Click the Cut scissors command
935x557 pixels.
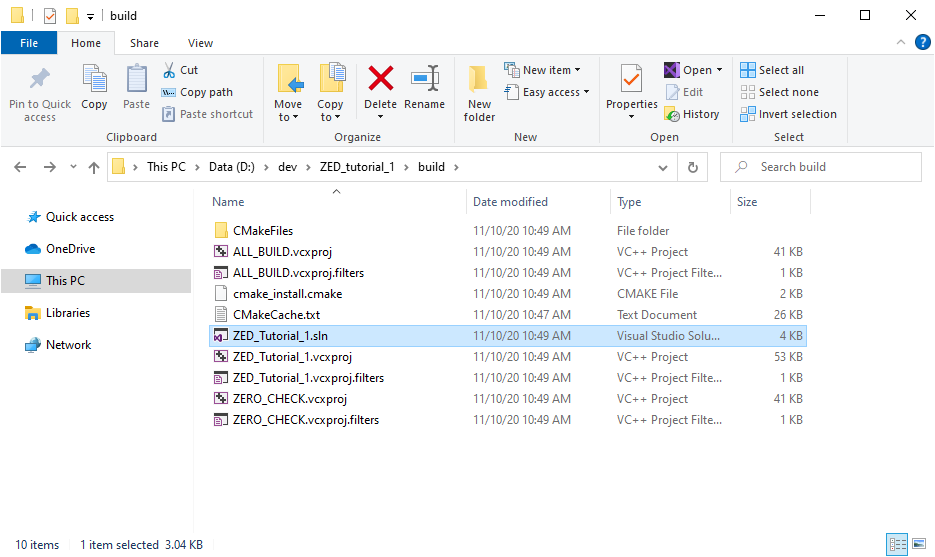coord(181,70)
